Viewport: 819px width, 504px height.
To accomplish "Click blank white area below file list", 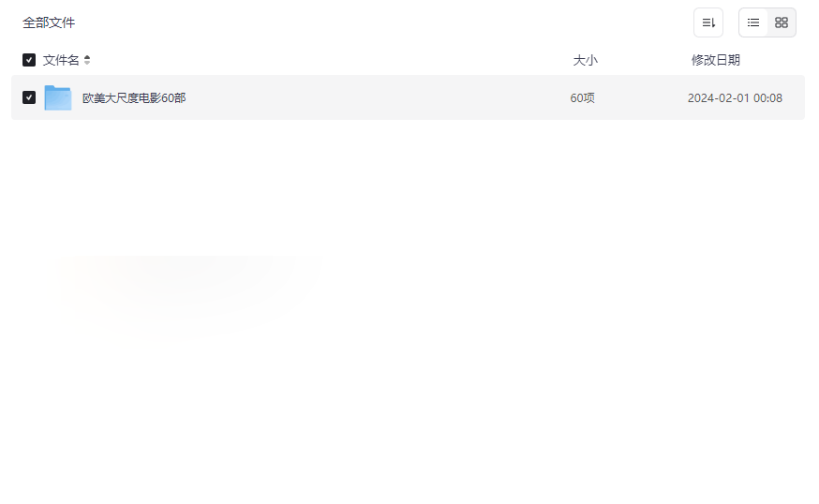I will (x=408, y=314).
